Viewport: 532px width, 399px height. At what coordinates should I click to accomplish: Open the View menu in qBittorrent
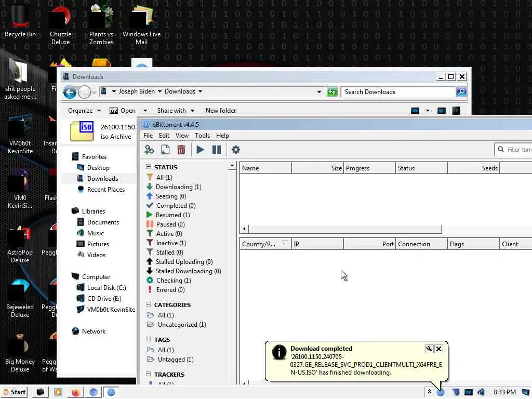182,136
